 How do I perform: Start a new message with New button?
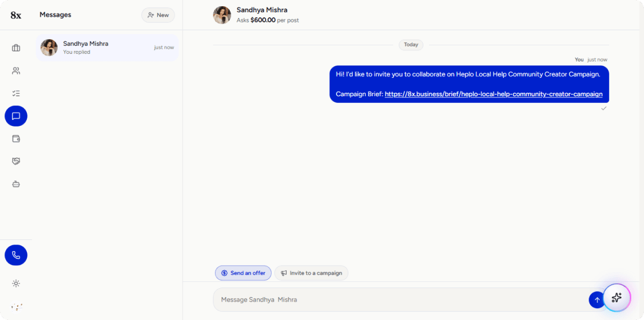point(158,15)
